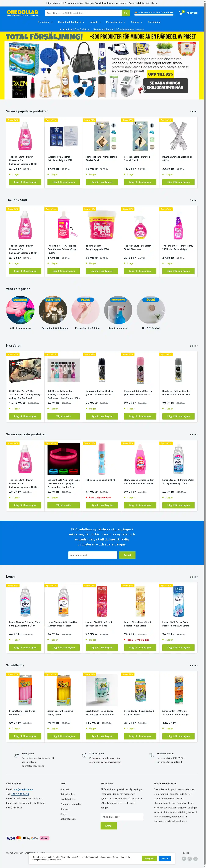206x868 pixels.
Task: Open the Försäljning menu item
Action: click(154, 22)
